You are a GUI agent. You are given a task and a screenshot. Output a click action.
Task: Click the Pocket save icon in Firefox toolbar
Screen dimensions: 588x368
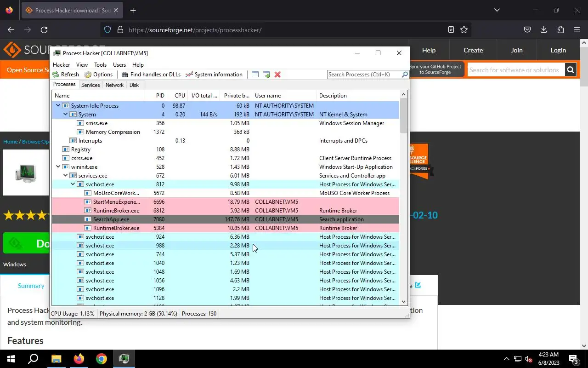pyautogui.click(x=527, y=30)
